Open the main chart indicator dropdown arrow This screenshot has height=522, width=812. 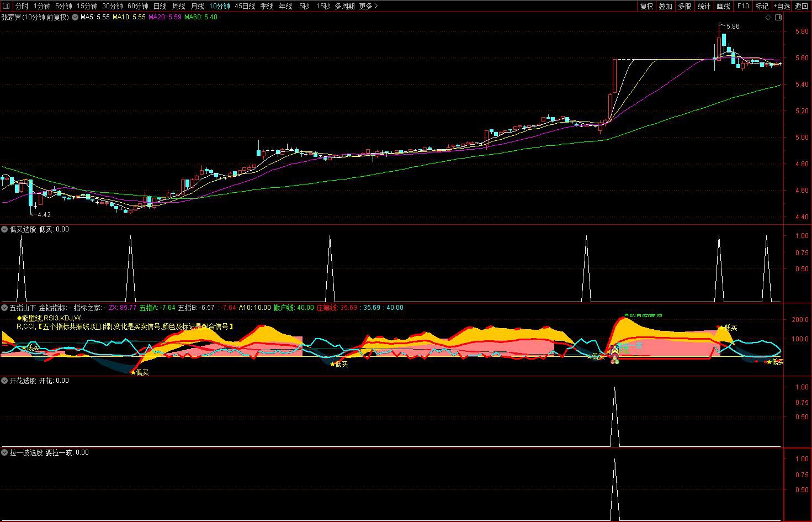75,17
